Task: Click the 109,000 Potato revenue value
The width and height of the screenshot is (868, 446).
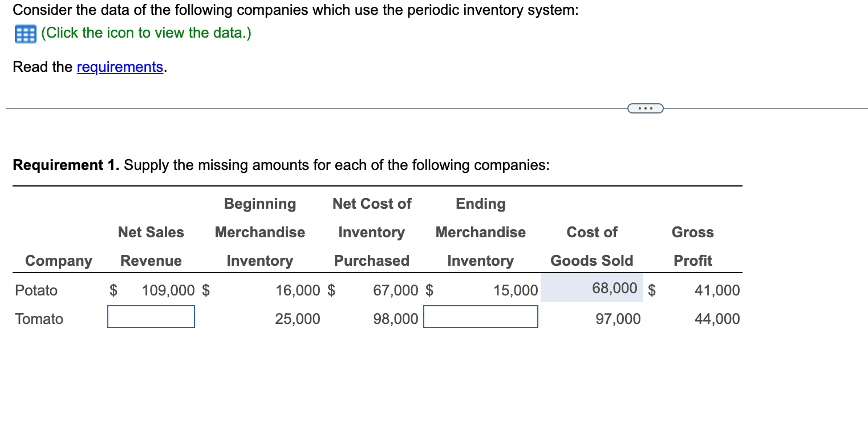Action: 164,290
